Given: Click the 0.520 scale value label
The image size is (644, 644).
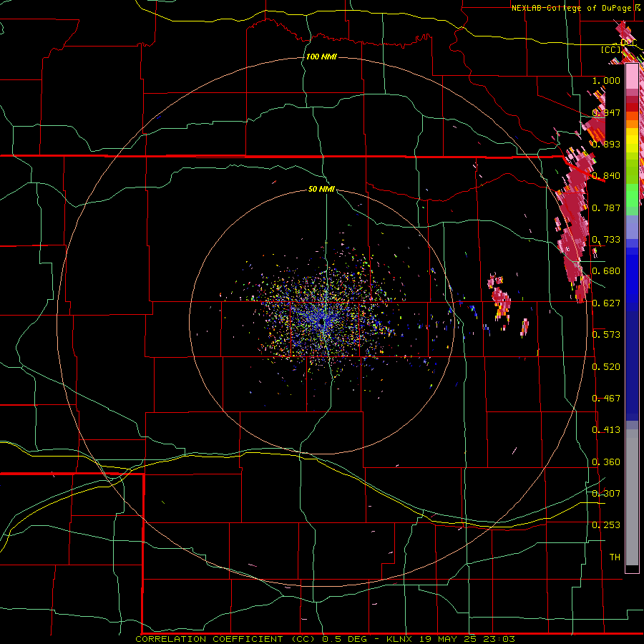Looking at the screenshot, I should click(606, 367).
